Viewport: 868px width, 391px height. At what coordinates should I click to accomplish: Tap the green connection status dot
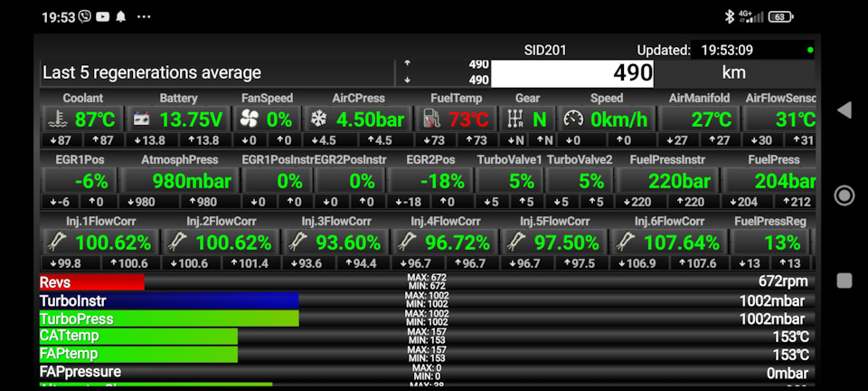(810, 50)
